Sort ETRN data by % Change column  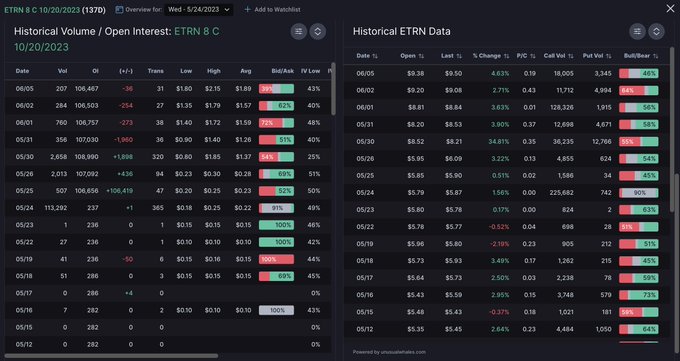[490, 56]
